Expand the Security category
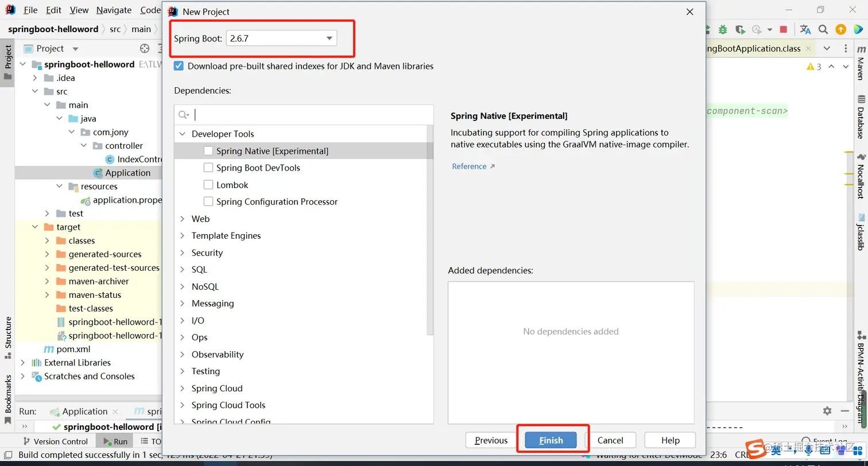868x466 pixels. pos(183,253)
